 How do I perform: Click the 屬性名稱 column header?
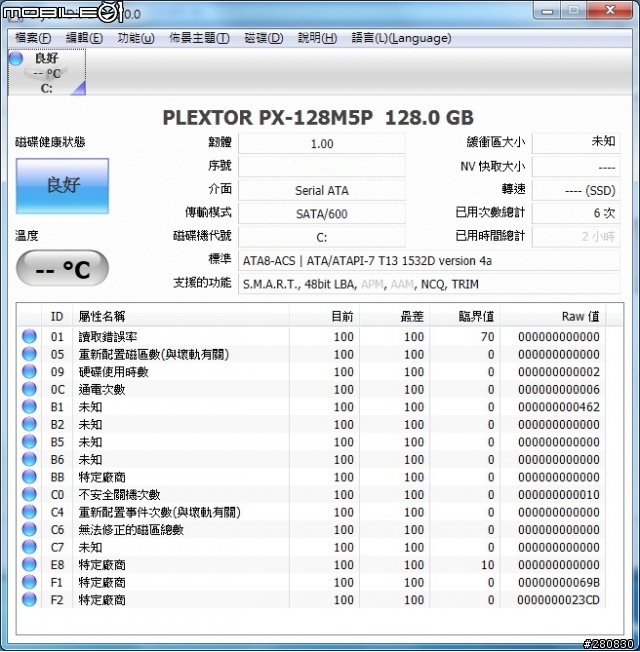click(x=181, y=316)
